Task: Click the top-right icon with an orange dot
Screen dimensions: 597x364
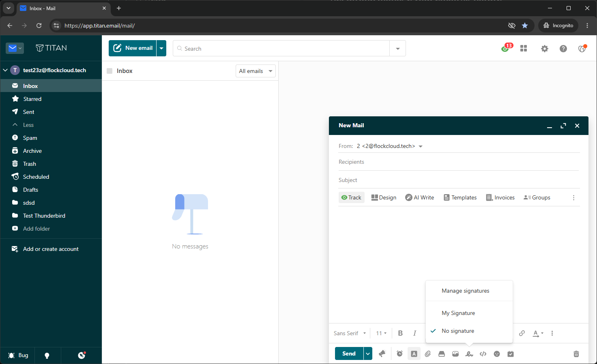Action: 582,48
